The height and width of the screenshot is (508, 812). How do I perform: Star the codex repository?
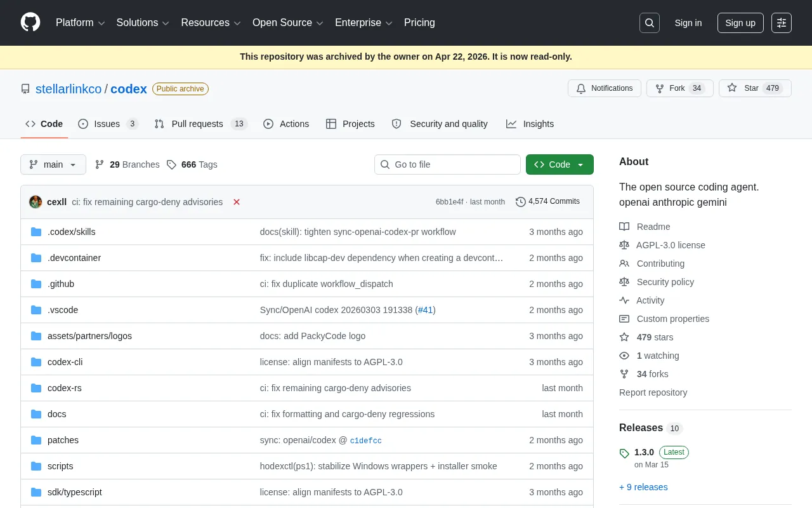(x=755, y=88)
